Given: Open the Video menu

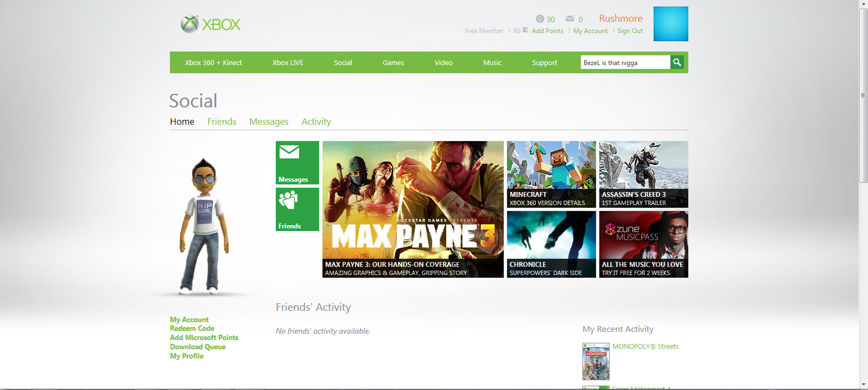Looking at the screenshot, I should coord(443,62).
